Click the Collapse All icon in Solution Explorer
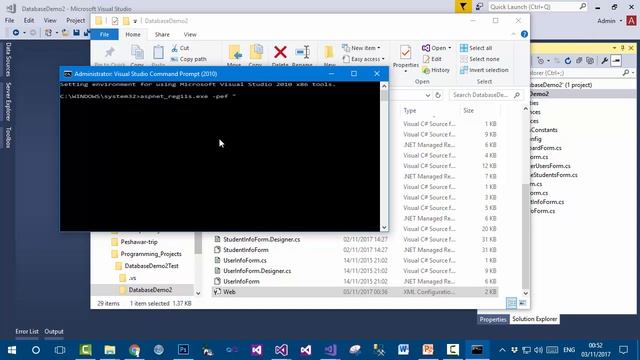 point(579,61)
